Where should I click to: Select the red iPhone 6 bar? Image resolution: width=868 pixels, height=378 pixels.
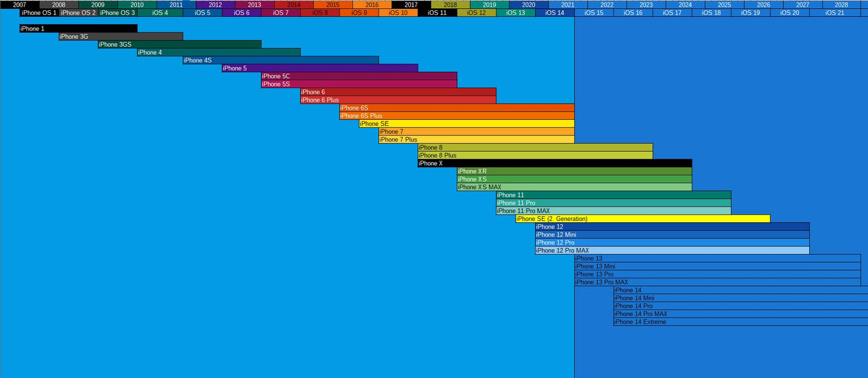coord(398,92)
